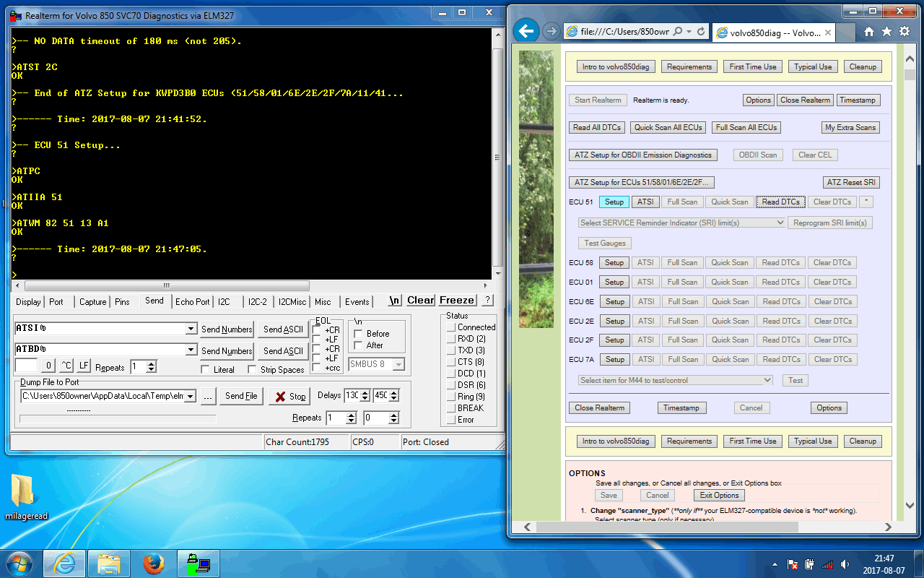Open IE Tools gear icon
Image resolution: width=924 pixels, height=578 pixels.
[x=904, y=32]
